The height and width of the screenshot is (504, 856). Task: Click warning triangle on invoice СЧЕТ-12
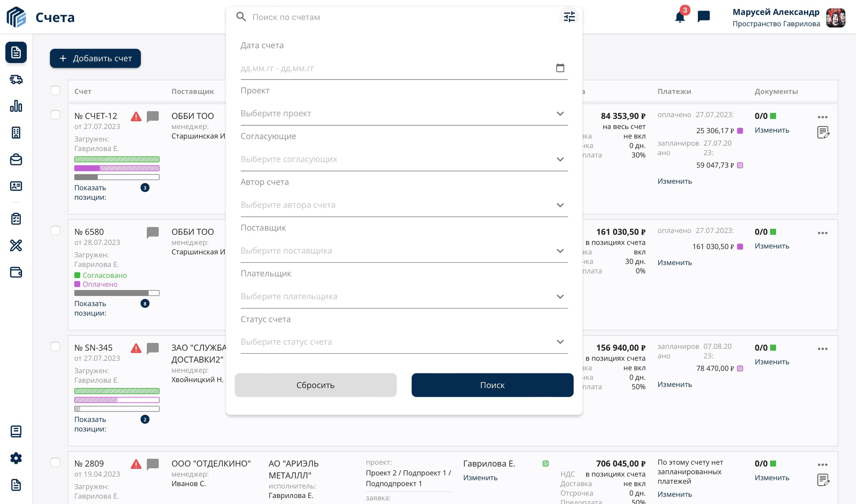[136, 117]
